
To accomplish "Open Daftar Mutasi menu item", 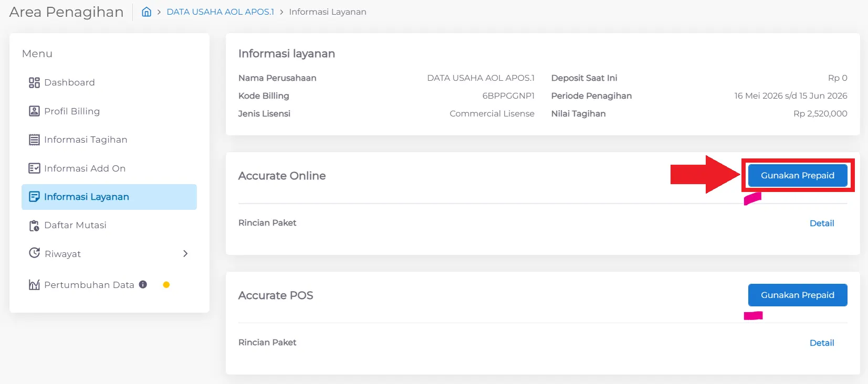I will pyautogui.click(x=109, y=225).
